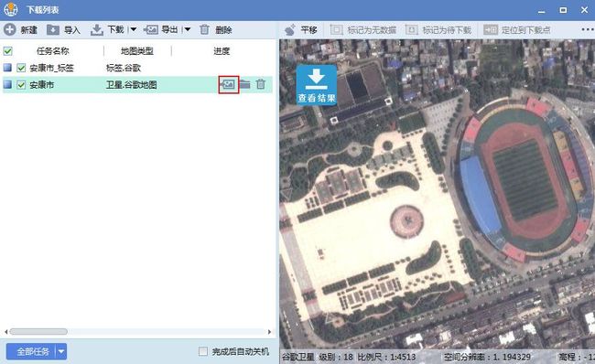Click the 查看结果 button on the map

[x=317, y=85]
